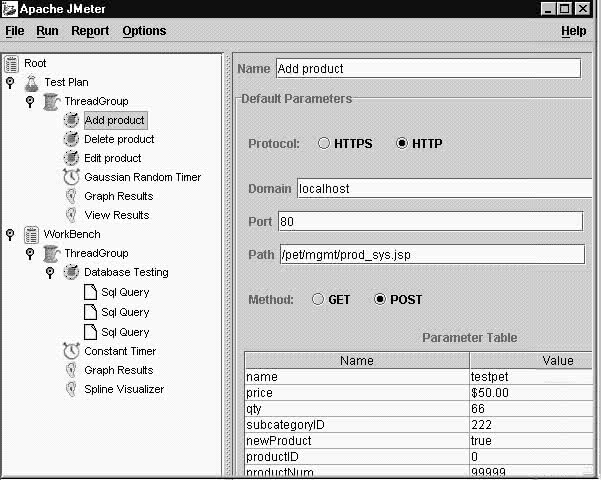Click the second Sql Query document icon

pos(90,312)
